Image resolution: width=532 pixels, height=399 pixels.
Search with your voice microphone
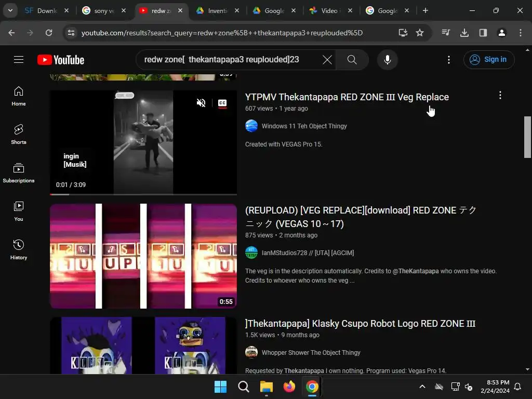tap(387, 60)
